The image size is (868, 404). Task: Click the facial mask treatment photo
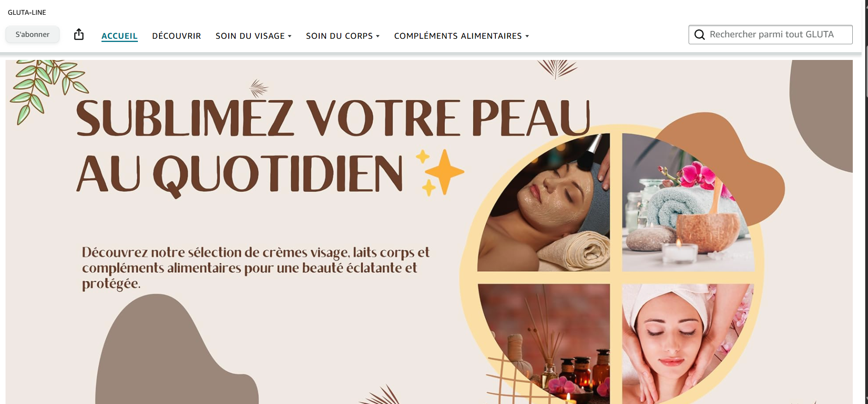(544, 202)
